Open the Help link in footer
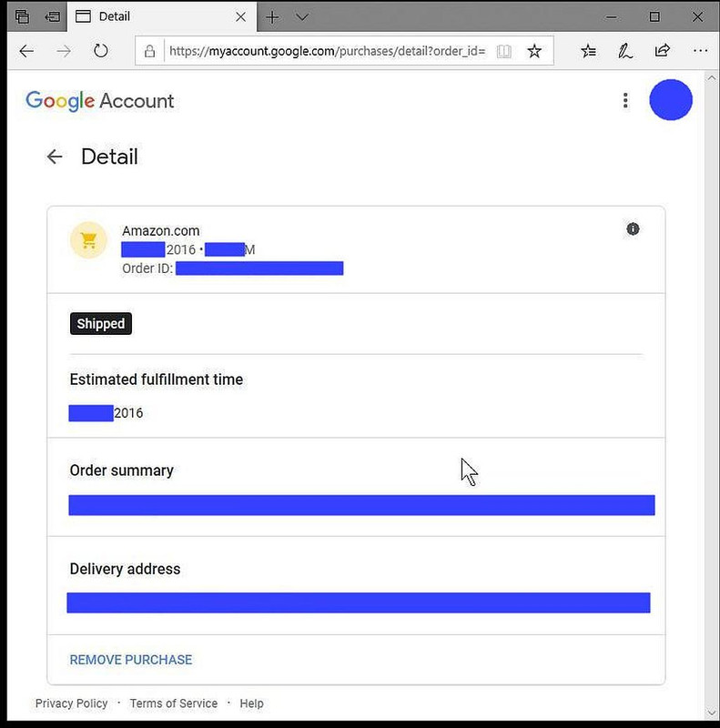The height and width of the screenshot is (728, 720). pyautogui.click(x=251, y=703)
